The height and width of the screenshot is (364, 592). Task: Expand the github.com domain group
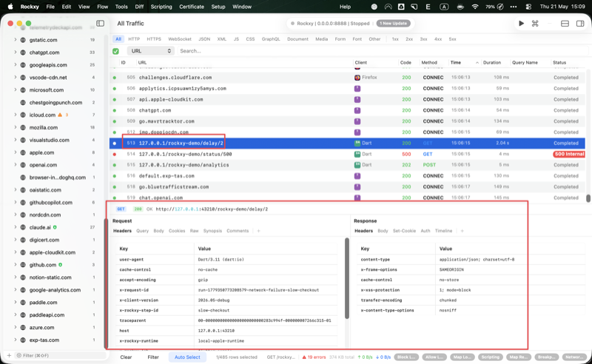point(16,265)
